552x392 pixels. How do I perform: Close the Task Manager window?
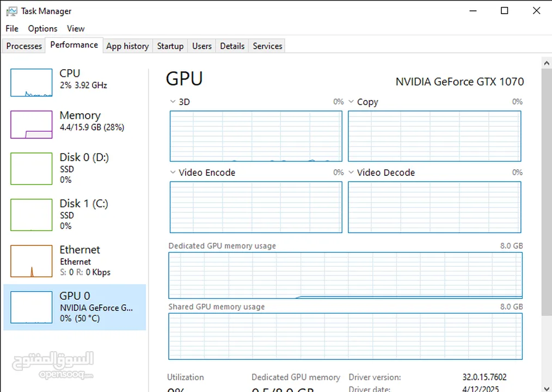point(536,11)
